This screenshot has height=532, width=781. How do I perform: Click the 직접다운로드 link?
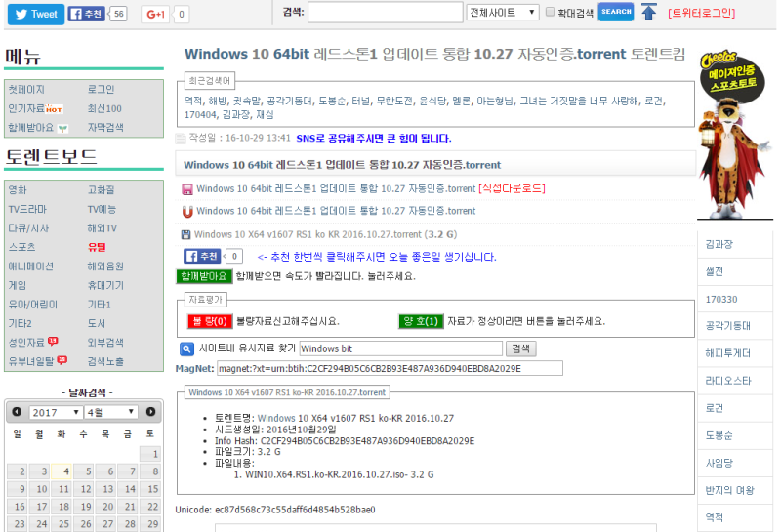(x=512, y=188)
